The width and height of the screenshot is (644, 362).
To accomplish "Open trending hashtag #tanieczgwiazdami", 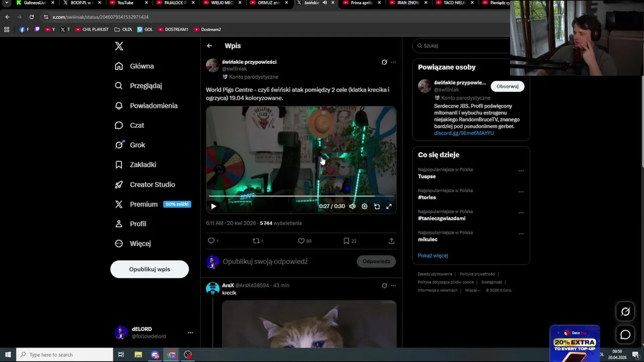I will (441, 219).
